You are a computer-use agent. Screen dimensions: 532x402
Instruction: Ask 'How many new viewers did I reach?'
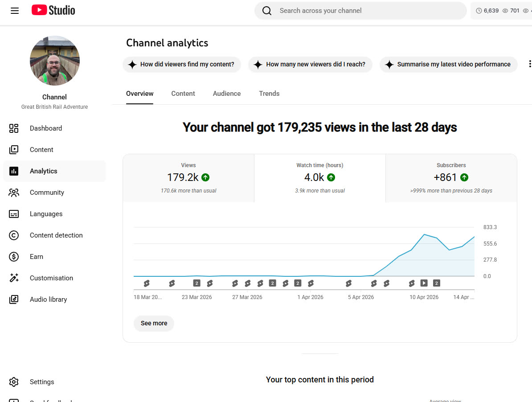[x=310, y=64]
